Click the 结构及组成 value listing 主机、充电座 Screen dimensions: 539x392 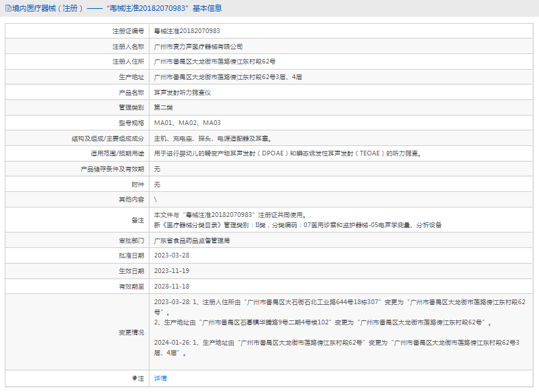pyautogui.click(x=212, y=139)
